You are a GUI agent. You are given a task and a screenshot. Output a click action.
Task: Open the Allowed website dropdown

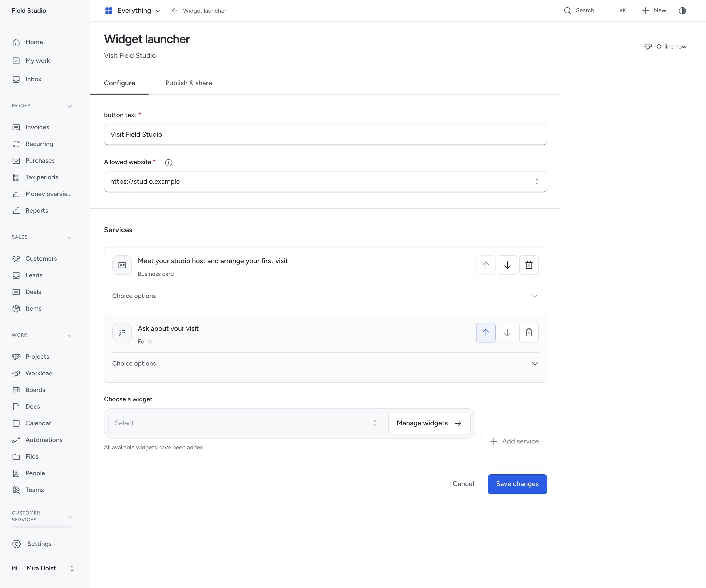325,182
